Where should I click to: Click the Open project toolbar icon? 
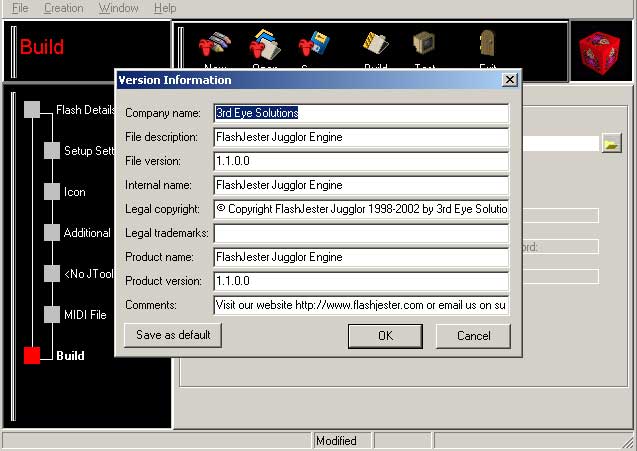click(x=265, y=44)
